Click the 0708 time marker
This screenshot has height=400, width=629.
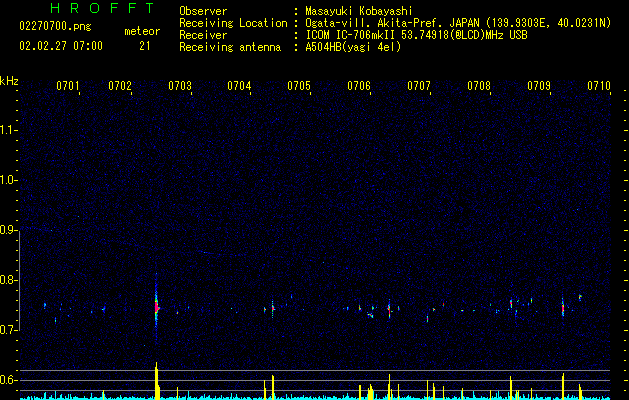pos(479,85)
